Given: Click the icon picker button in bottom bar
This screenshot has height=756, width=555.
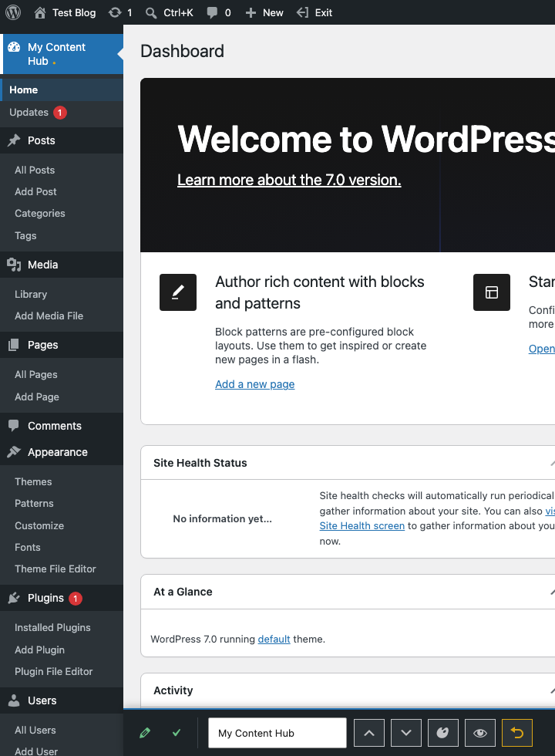Looking at the screenshot, I should [442, 733].
